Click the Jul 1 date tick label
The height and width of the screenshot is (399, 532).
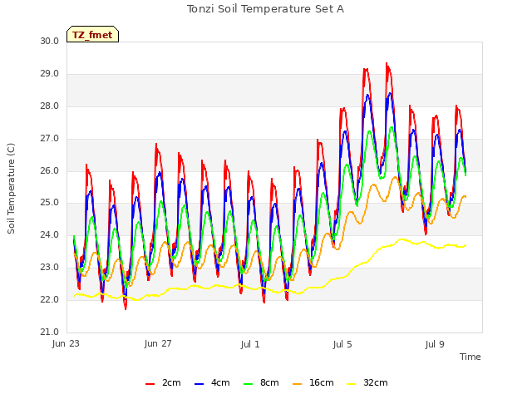coord(250,344)
